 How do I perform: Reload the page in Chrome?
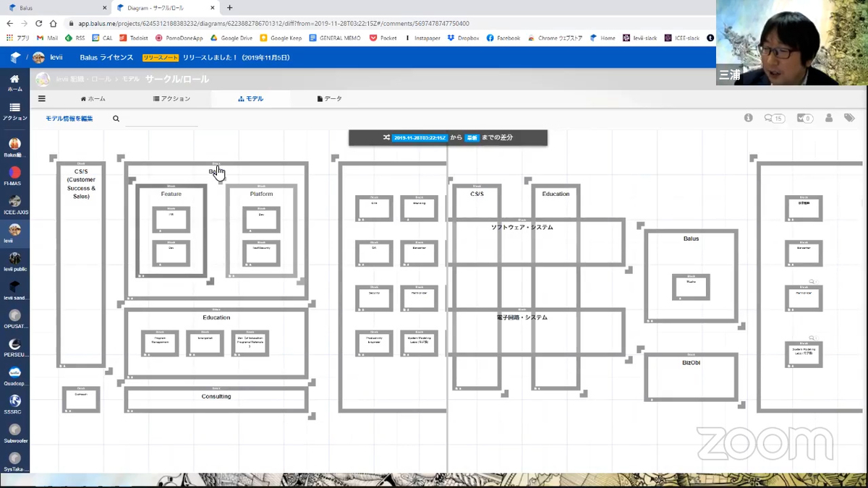click(38, 23)
